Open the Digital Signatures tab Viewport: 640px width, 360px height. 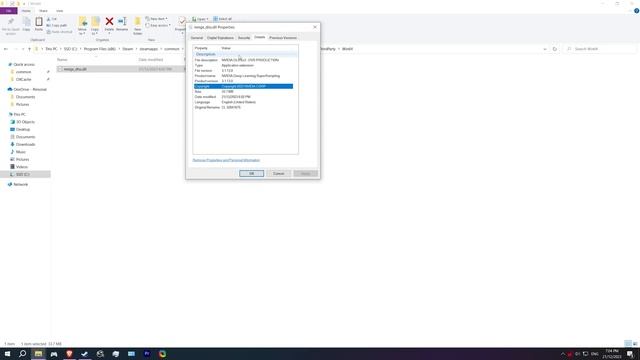[x=220, y=38]
